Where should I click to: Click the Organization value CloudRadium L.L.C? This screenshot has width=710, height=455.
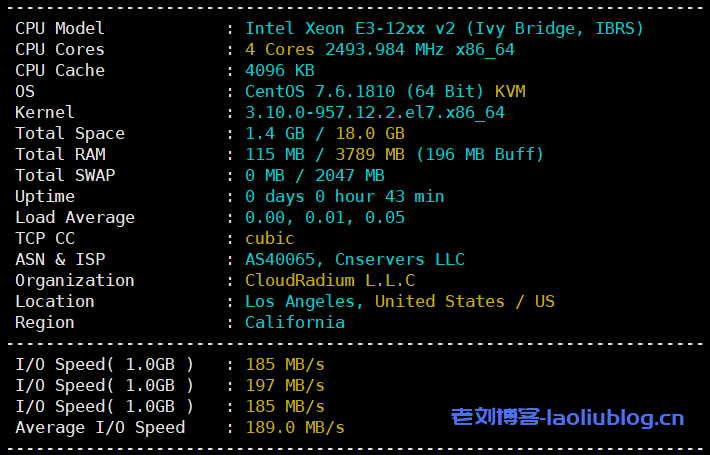point(330,281)
